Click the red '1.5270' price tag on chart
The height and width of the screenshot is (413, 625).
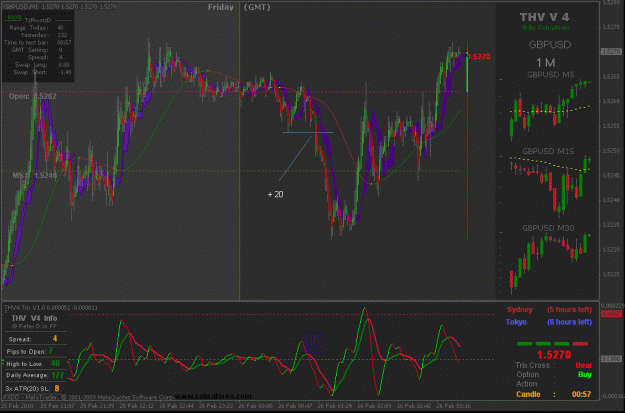[x=478, y=57]
